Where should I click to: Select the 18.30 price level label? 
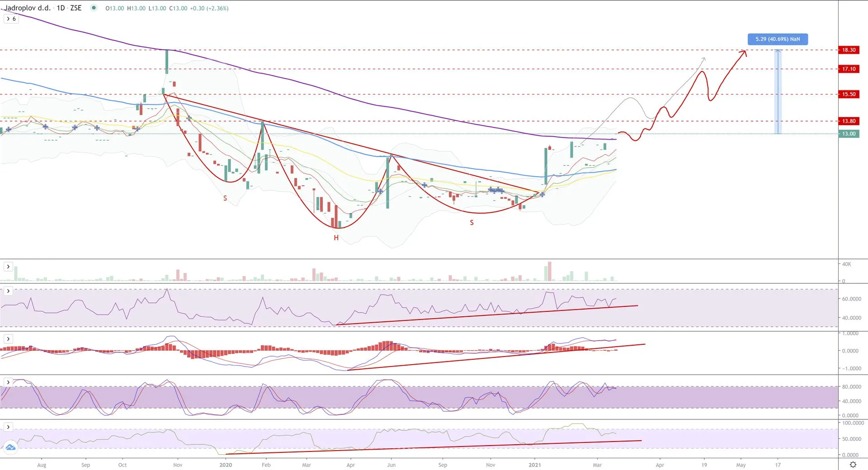(x=849, y=50)
